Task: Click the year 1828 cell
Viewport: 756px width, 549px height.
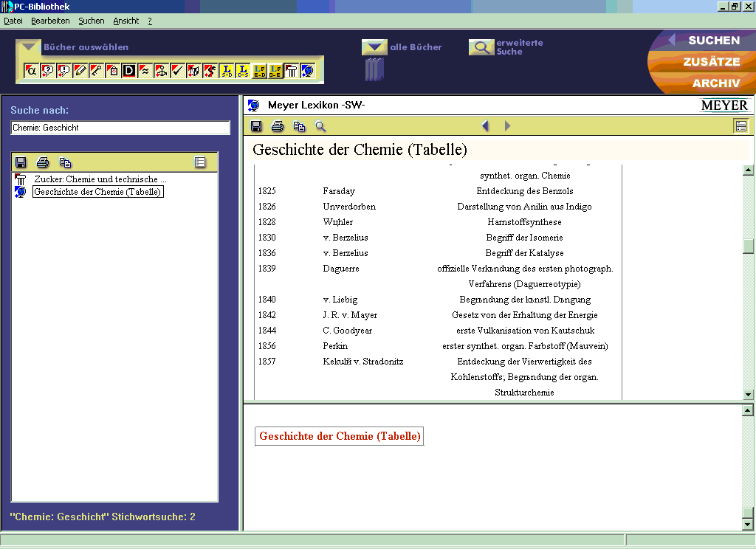Action: click(267, 221)
